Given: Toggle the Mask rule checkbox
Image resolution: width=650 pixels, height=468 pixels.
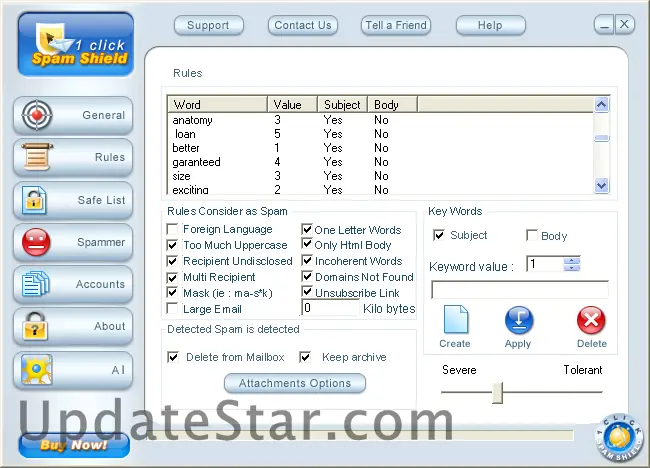Looking at the screenshot, I should click(172, 293).
